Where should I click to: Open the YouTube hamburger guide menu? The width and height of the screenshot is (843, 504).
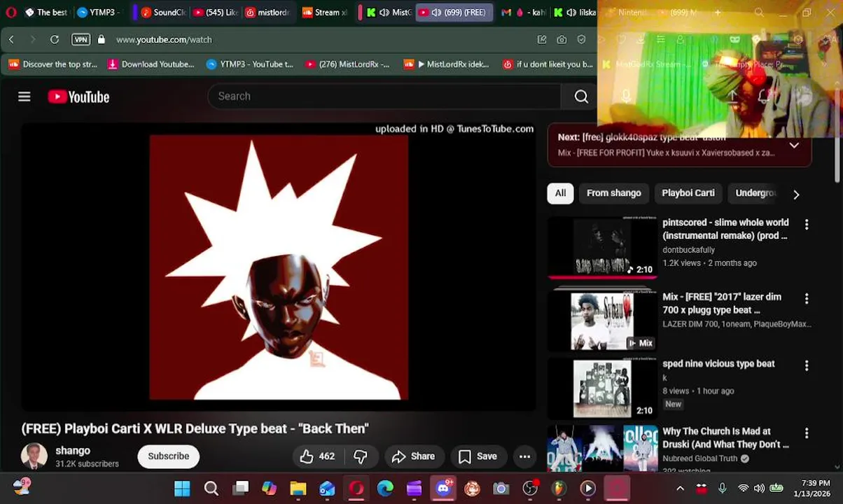[25, 97]
